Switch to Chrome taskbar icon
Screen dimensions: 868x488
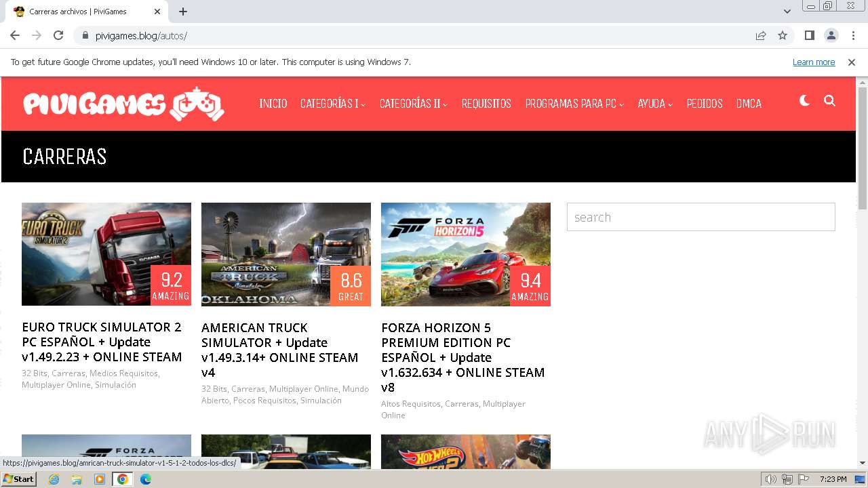pyautogui.click(x=123, y=479)
